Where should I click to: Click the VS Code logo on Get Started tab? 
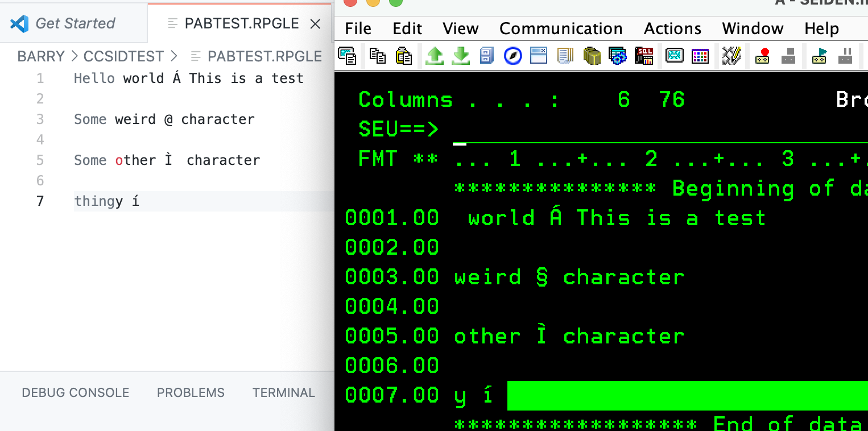click(x=19, y=23)
